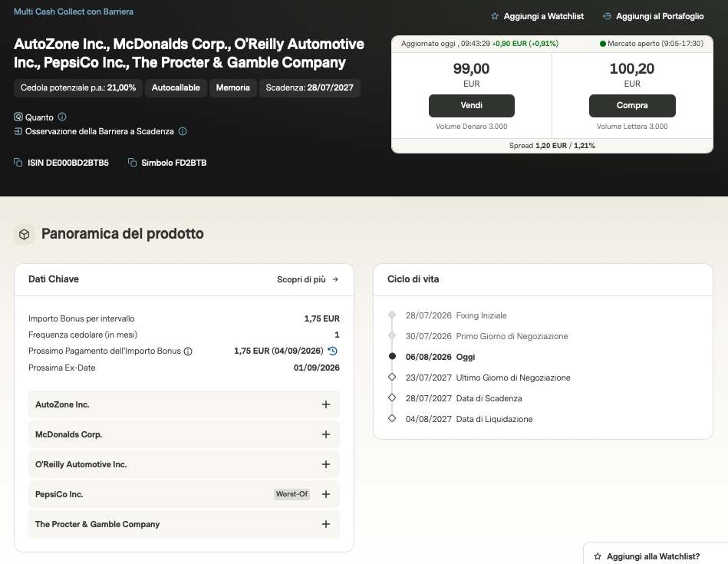Click Mercato aperto (9:05-17:30) text
The height and width of the screenshot is (564, 728).
tap(655, 44)
